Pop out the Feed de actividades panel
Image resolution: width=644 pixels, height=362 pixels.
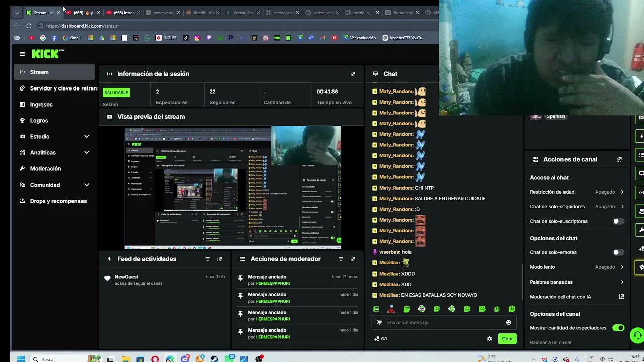(x=219, y=259)
